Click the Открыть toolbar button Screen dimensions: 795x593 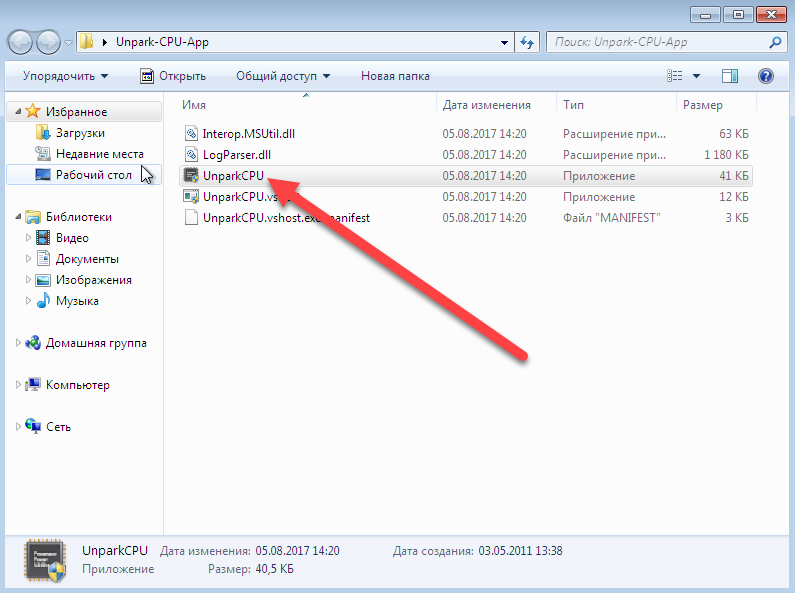pyautogui.click(x=173, y=76)
